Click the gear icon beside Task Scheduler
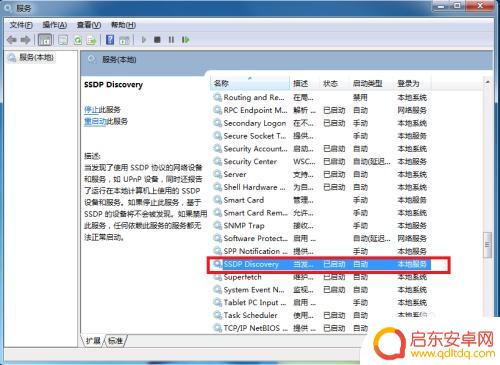This screenshot has width=500, height=365. [218, 315]
